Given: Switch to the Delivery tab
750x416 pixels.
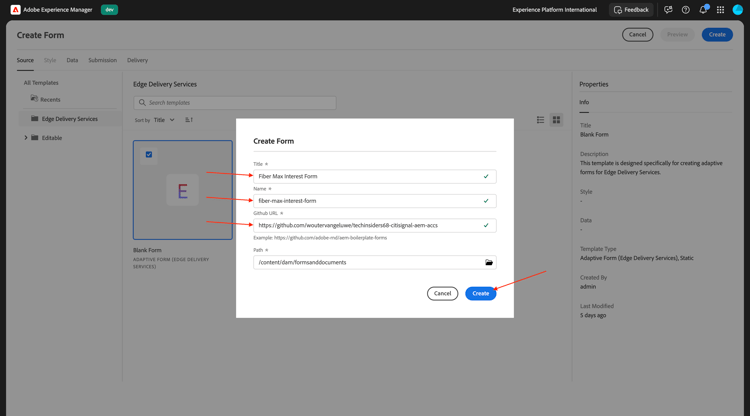Looking at the screenshot, I should pyautogui.click(x=137, y=60).
